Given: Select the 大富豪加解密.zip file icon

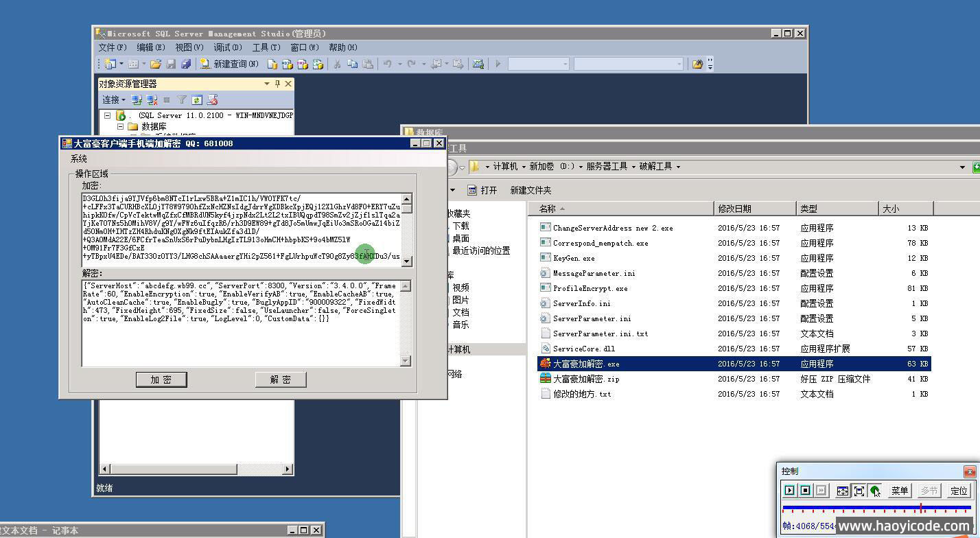Looking at the screenshot, I should (546, 379).
